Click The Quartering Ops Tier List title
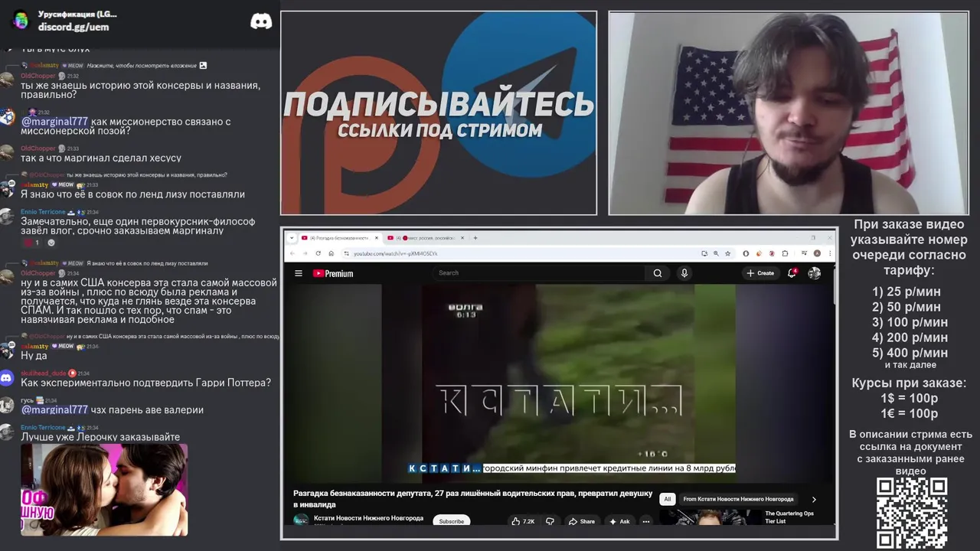980x551 pixels. (x=789, y=517)
